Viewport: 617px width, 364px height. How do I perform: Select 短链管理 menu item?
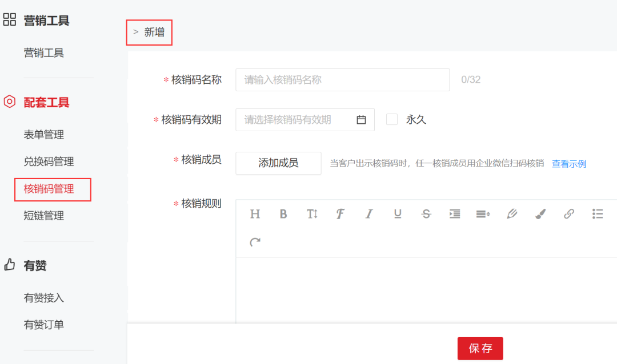[44, 216]
